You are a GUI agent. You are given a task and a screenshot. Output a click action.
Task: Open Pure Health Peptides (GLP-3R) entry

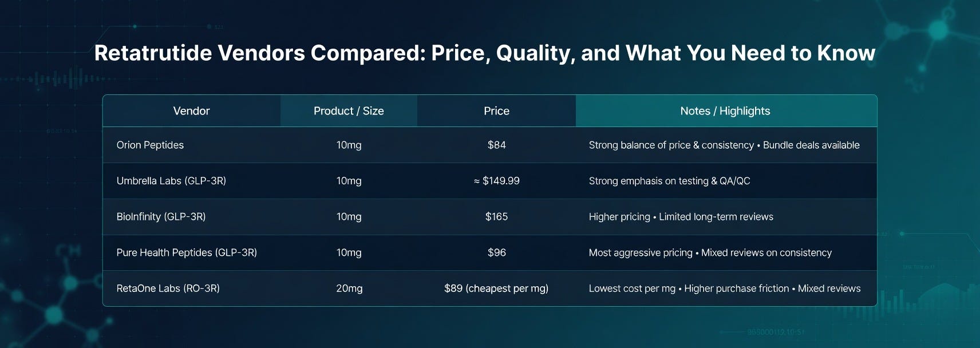(187, 252)
